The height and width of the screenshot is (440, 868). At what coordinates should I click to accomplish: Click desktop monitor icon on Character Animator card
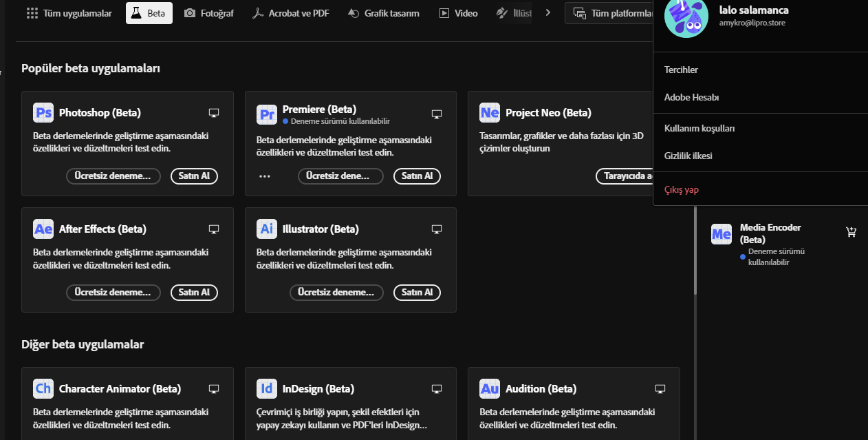pos(214,389)
